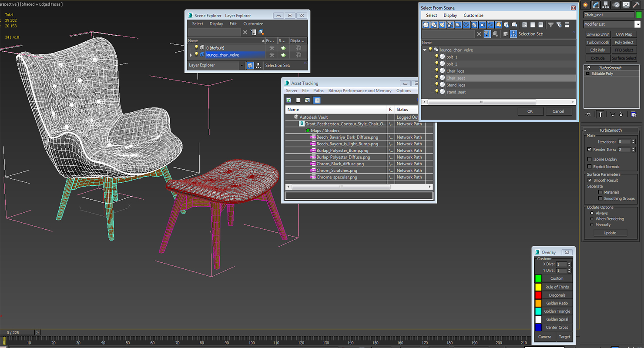Enable Isoline Display checkbox
The height and width of the screenshot is (348, 644).
coord(590,159)
